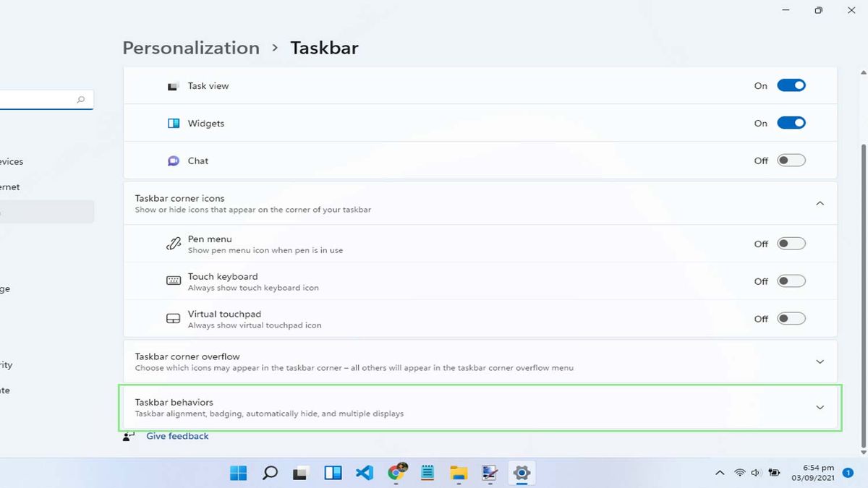Click the Virtual touchpad icon
Image resolution: width=868 pixels, height=488 pixels.
pyautogui.click(x=173, y=318)
